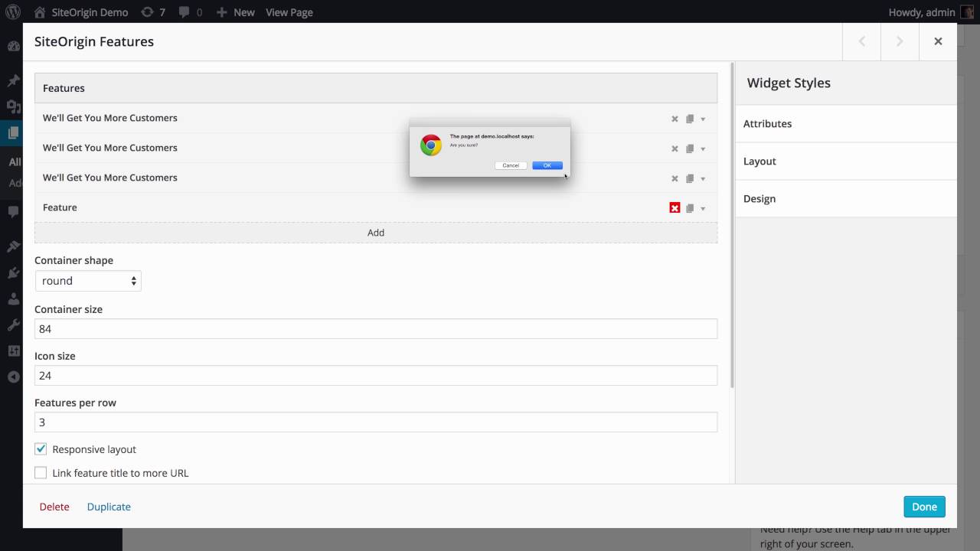Expand Attributes widget style section
Screen dimensions: 980x551
846,123
